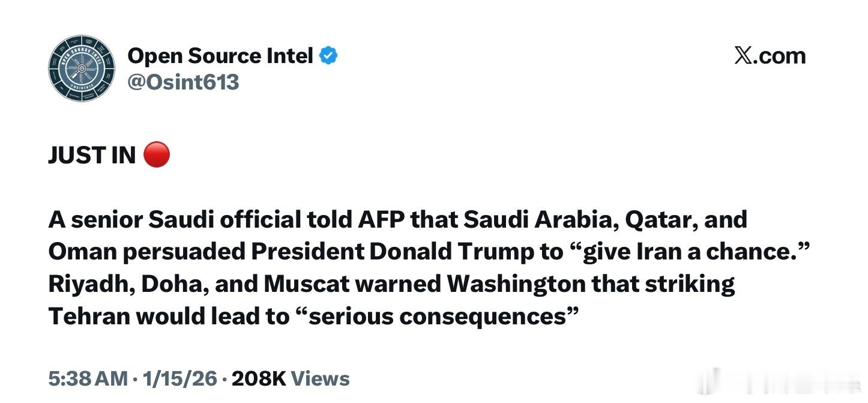Image resolution: width=868 pixels, height=403 pixels.
Task: Click the red circle emoji after JUST IN
Action: [157, 155]
